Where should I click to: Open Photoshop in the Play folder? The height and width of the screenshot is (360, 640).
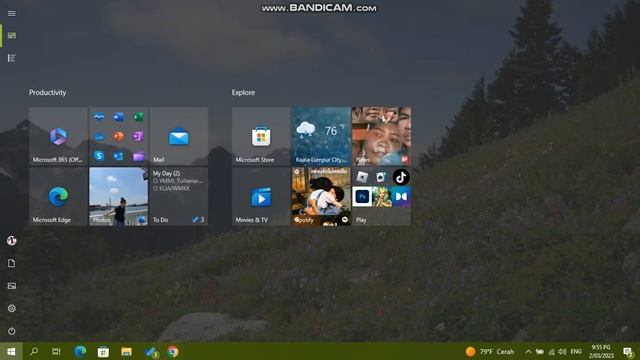[x=362, y=197]
